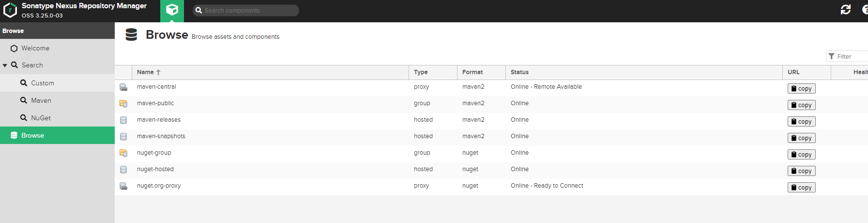Copy URL of nuget-group

(801, 154)
